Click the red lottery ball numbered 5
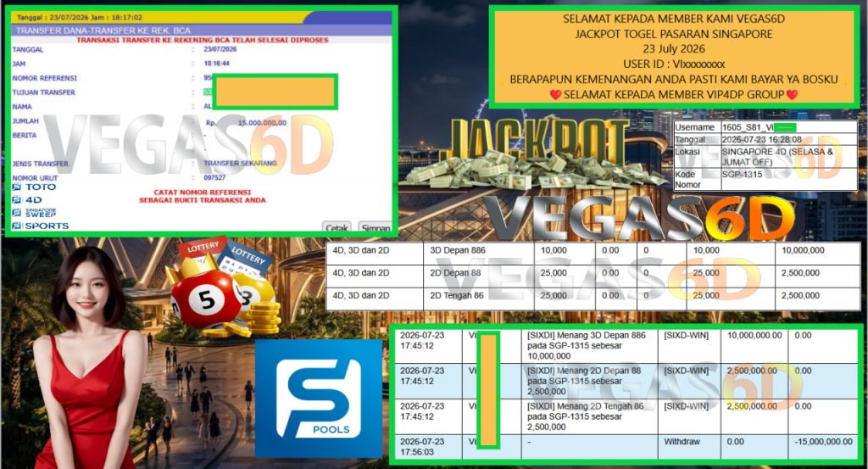The image size is (868, 469). 206,299
